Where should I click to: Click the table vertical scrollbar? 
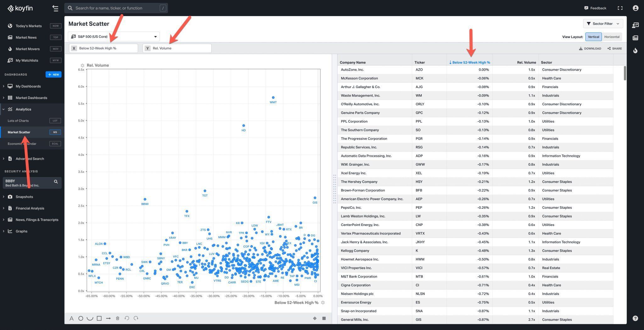(x=625, y=73)
